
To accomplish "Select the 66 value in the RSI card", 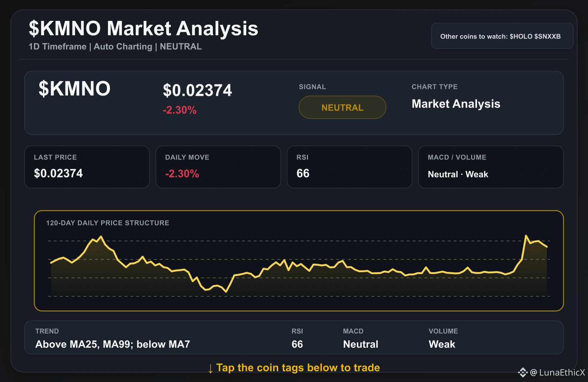I will (x=303, y=173).
